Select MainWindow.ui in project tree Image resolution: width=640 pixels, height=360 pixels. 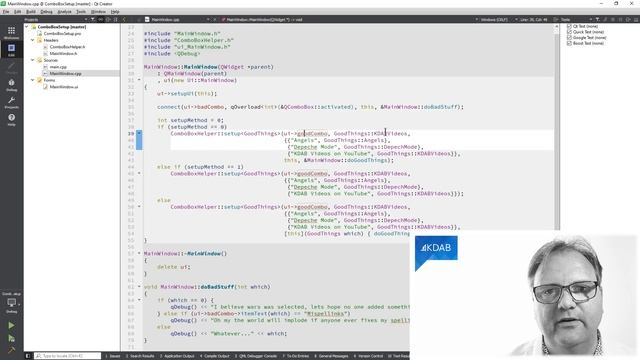pyautogui.click(x=64, y=87)
